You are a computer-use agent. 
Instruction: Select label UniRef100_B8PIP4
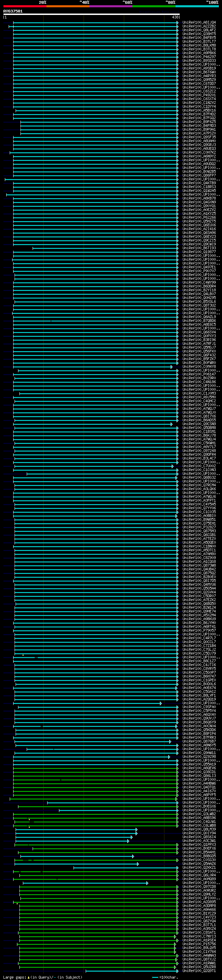[199, 734]
